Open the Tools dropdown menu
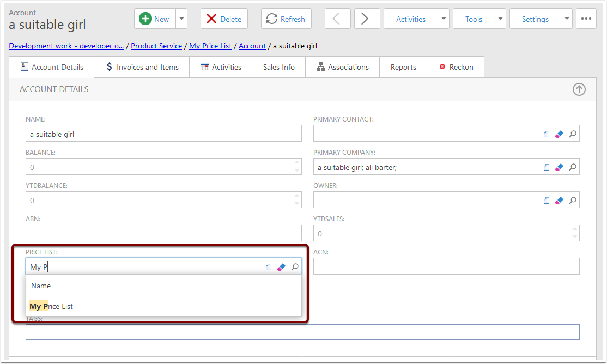This screenshot has width=607, height=364. point(479,19)
